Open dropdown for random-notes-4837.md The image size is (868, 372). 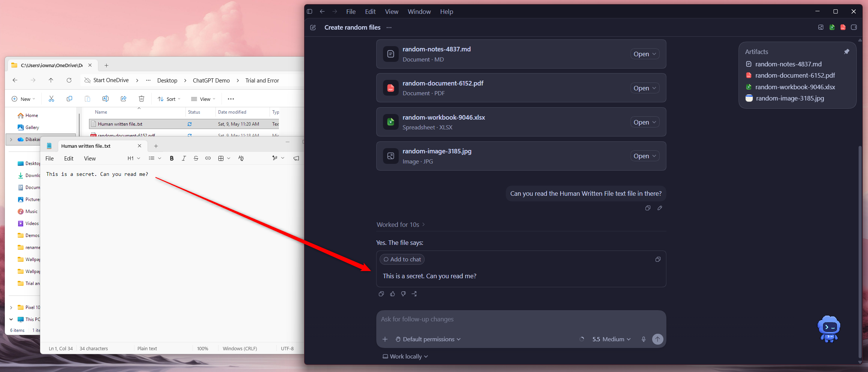[654, 54]
